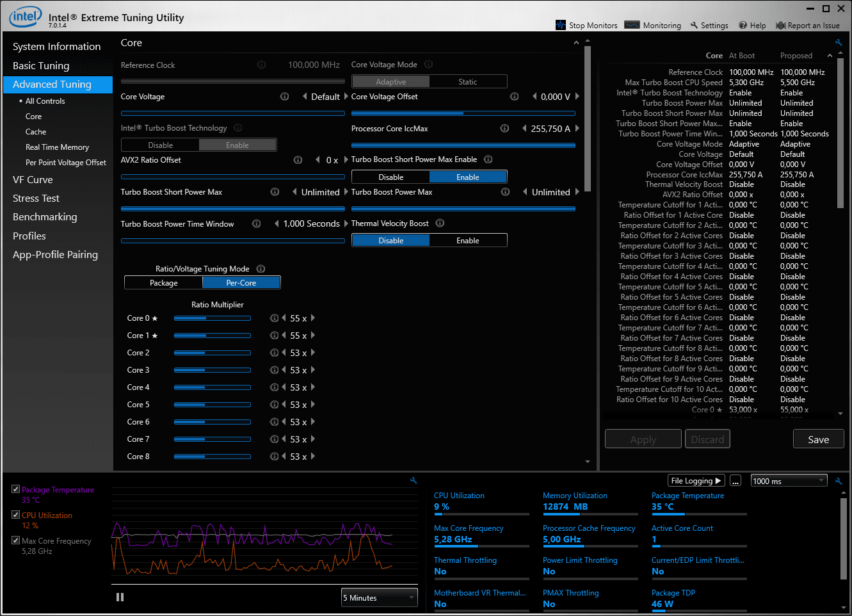Open the 1000 ms polling interval dropdown
The image size is (852, 616).
coord(789,481)
